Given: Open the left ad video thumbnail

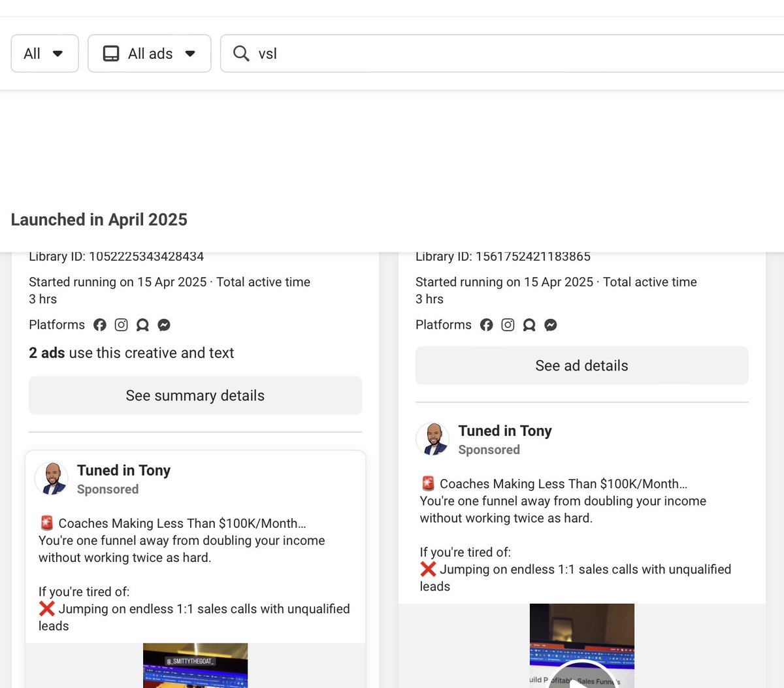Looking at the screenshot, I should coord(195,665).
